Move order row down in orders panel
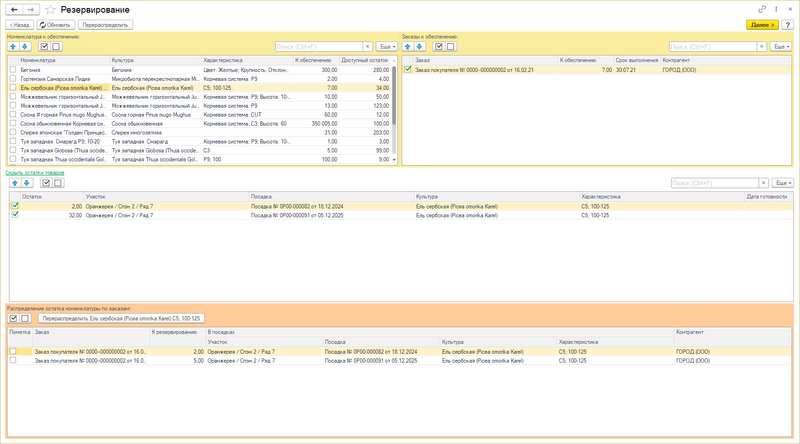800x444 pixels. (419, 46)
